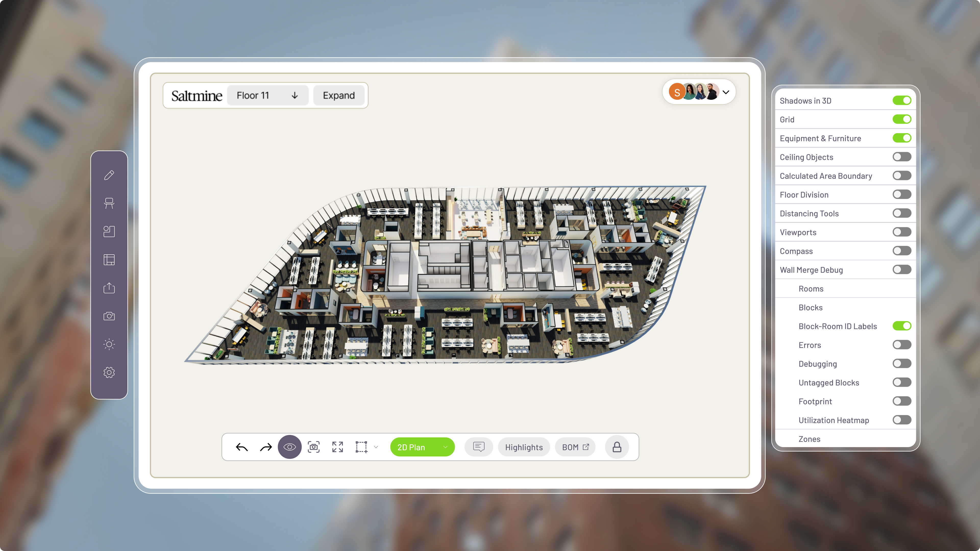Screen dimensions: 980x551
Task: Enable the Compass toggle
Action: [x=902, y=251]
